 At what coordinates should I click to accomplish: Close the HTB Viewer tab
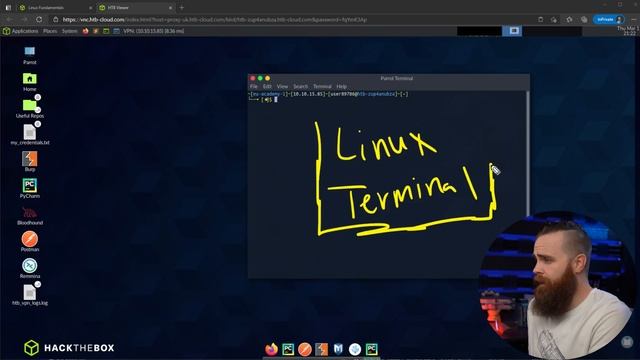(x=171, y=7)
